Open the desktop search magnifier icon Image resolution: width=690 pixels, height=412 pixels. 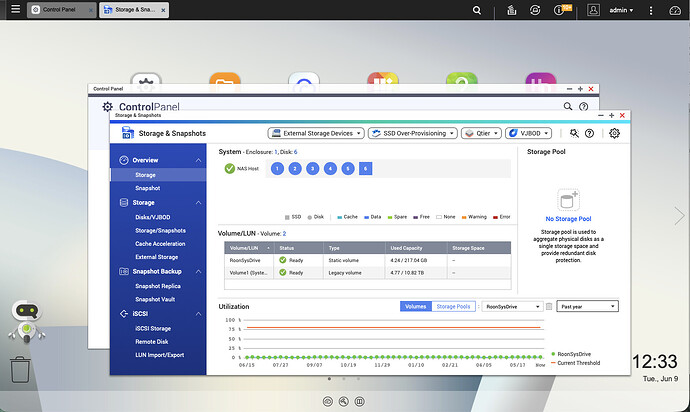pyautogui.click(x=477, y=10)
